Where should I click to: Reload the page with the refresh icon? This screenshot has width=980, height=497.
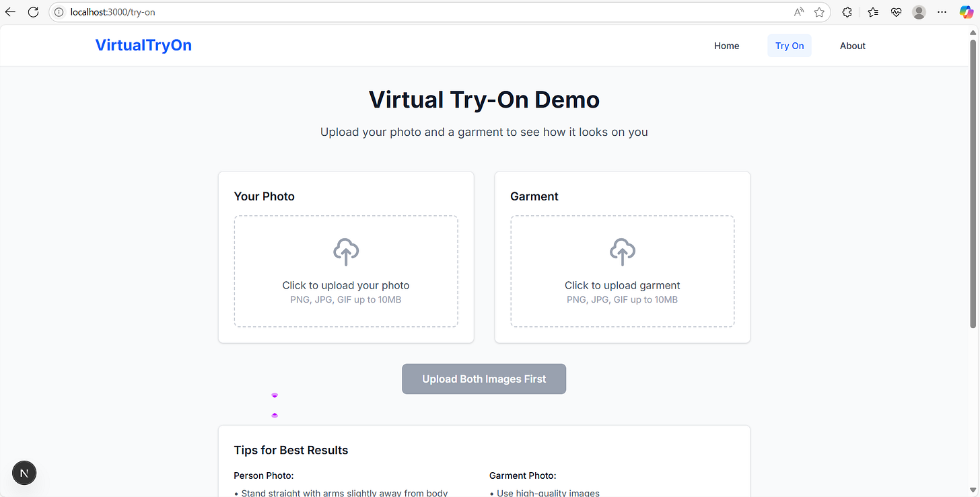point(33,12)
